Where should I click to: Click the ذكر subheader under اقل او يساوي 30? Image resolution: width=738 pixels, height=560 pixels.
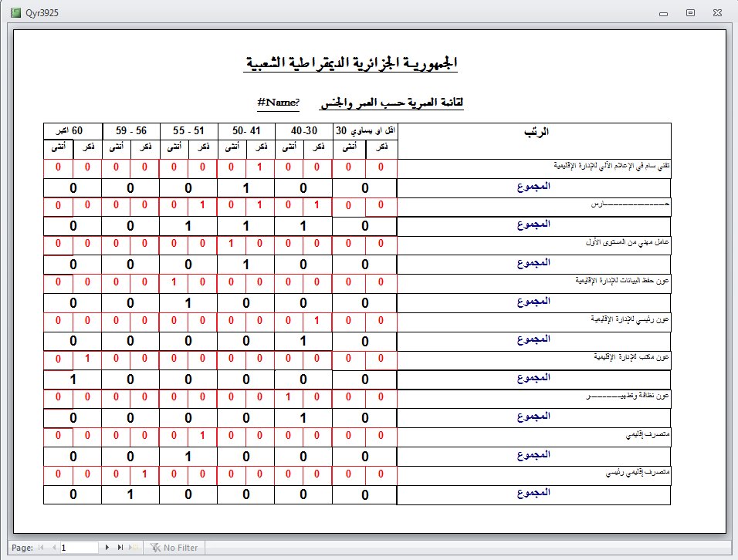pyautogui.click(x=381, y=147)
